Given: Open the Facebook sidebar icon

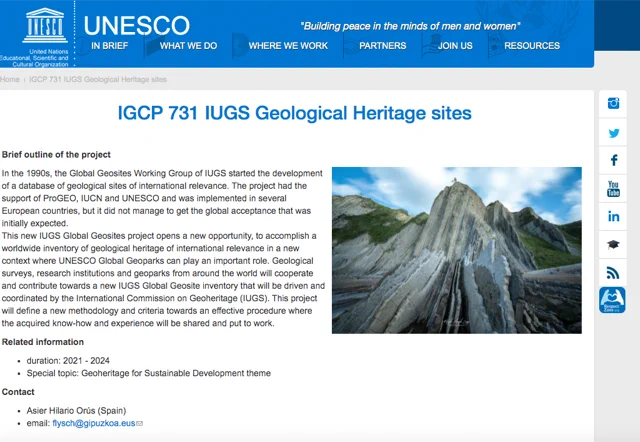Looking at the screenshot, I should click(614, 160).
